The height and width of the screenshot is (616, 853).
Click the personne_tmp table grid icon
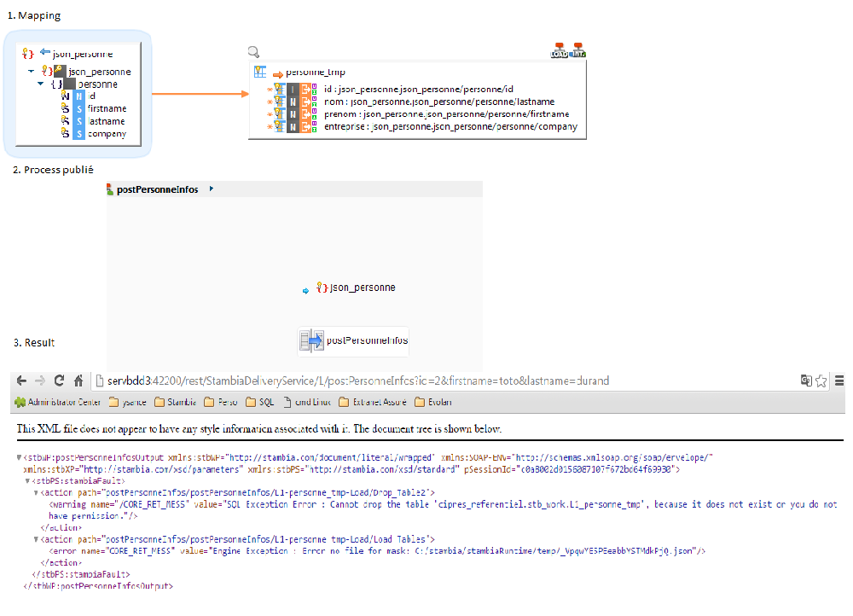coord(259,71)
